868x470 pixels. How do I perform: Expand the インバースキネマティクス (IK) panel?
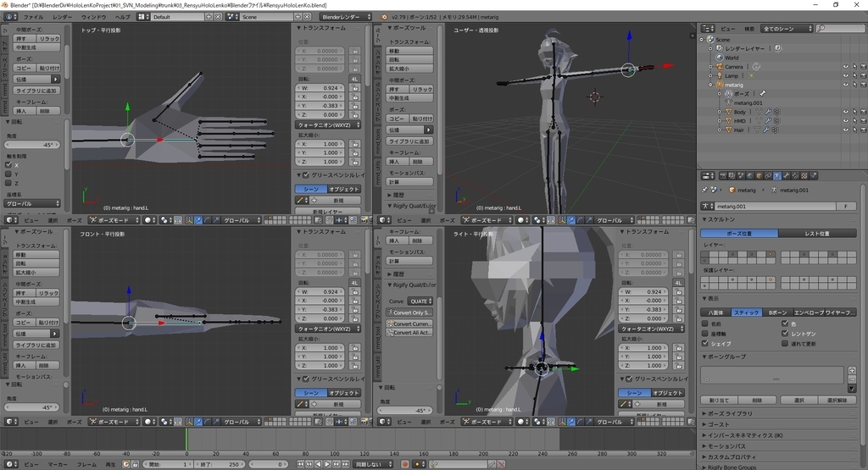[746, 434]
